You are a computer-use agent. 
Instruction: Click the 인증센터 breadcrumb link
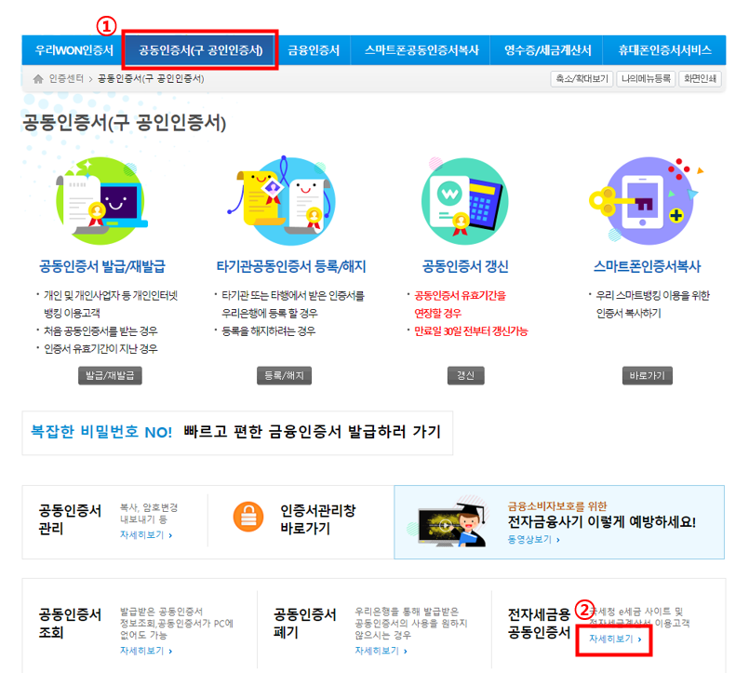click(66, 78)
